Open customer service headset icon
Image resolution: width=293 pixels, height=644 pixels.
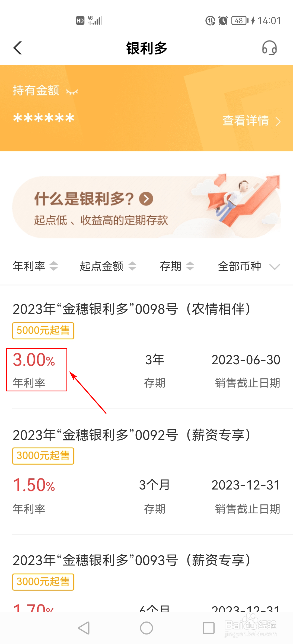coord(269,48)
